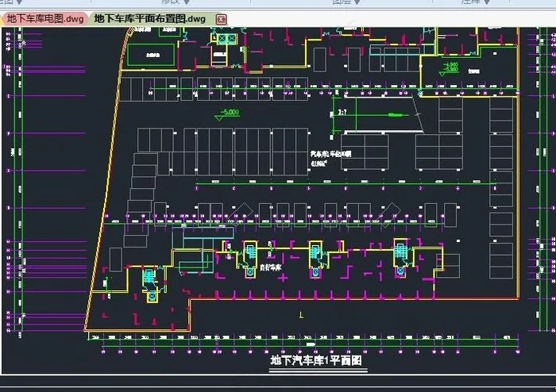Select the 汽车库 area annotation text
This screenshot has height=392, width=556.
[329, 156]
